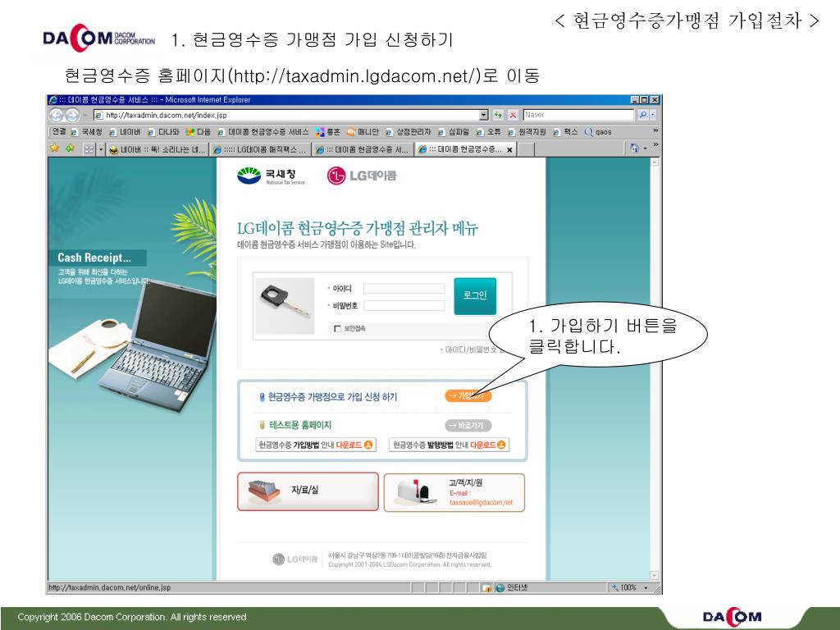Download the 가입방법 안내 guide

pyautogui.click(x=316, y=445)
